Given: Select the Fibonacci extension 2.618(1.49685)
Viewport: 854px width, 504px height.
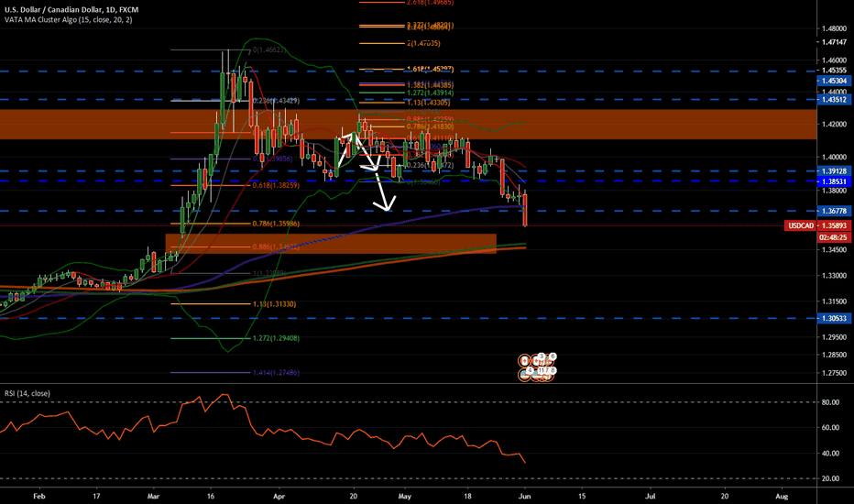Looking at the screenshot, I should (x=430, y=3).
